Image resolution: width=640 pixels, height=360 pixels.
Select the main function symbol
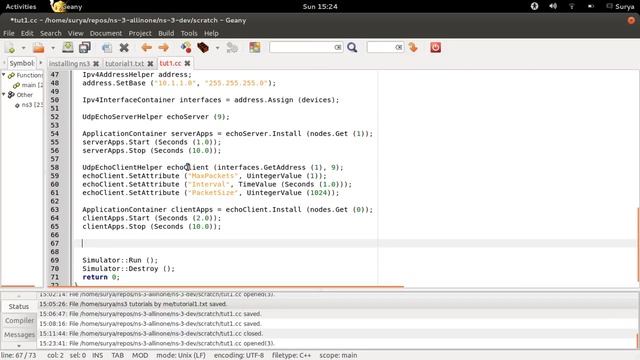coord(32,85)
